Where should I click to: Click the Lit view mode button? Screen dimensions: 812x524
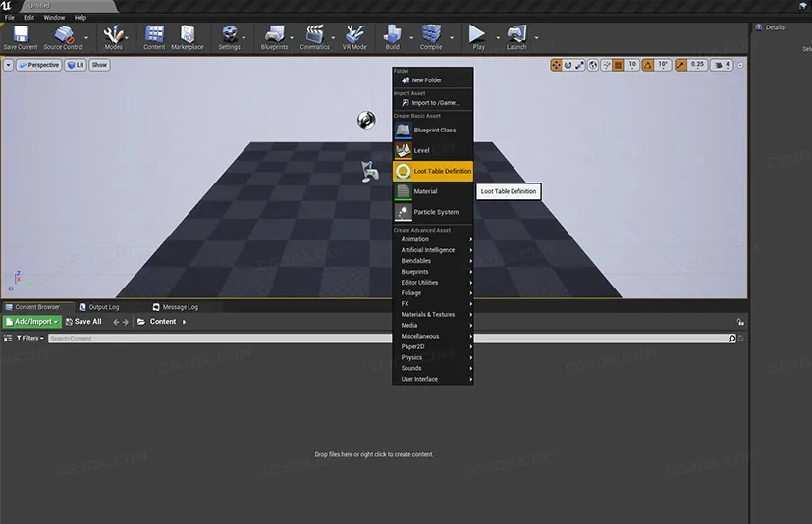(76, 65)
